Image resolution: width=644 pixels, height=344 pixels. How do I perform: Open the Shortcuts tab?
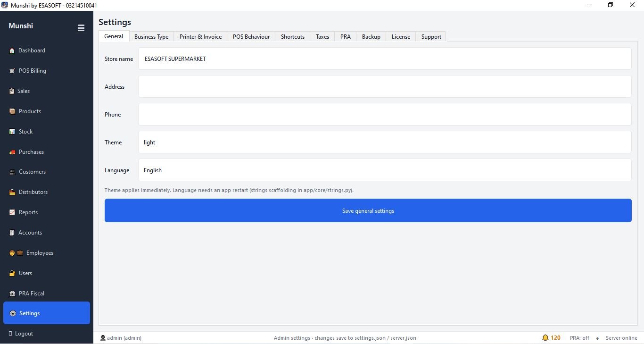coord(293,37)
